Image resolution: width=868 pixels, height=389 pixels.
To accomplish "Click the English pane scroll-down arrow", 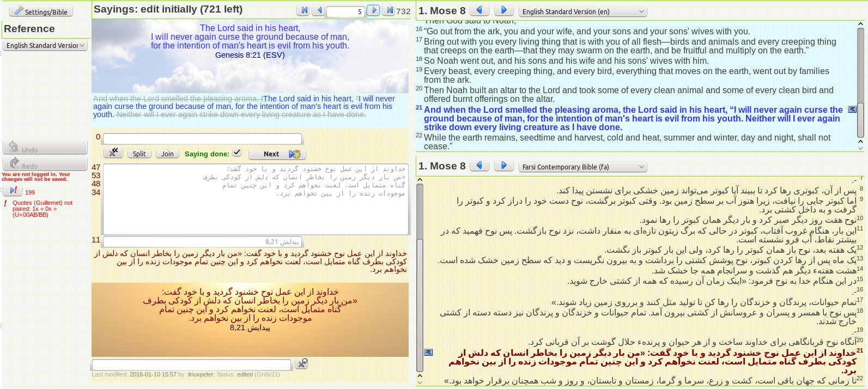I will [860, 147].
